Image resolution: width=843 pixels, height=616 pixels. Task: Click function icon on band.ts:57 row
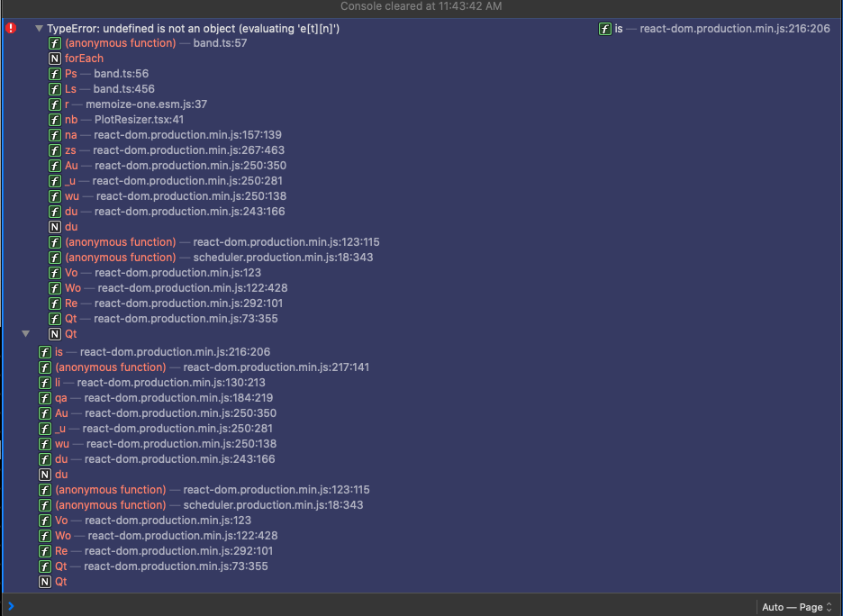click(x=54, y=43)
